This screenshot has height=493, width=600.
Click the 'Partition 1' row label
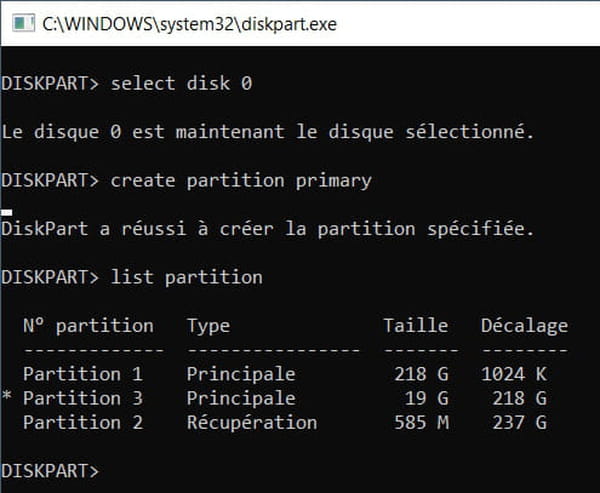click(x=83, y=374)
